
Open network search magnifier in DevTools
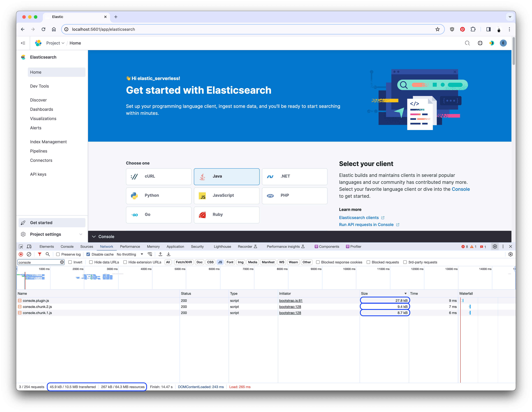(x=48, y=254)
